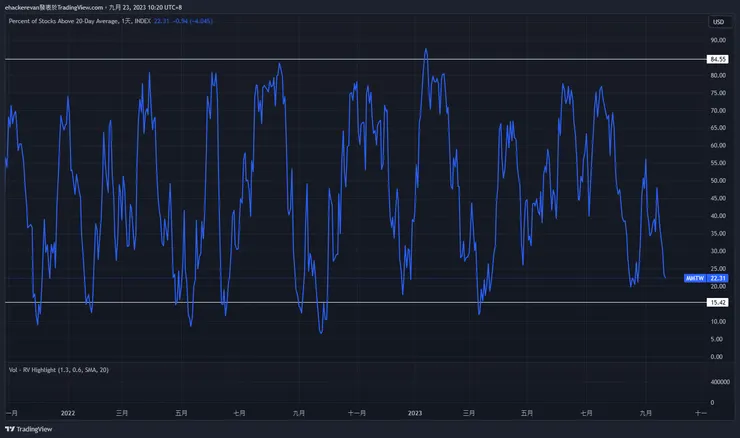Image resolution: width=740 pixels, height=438 pixels.
Task: Click the 50.00 price scale value
Action: click(x=718, y=180)
